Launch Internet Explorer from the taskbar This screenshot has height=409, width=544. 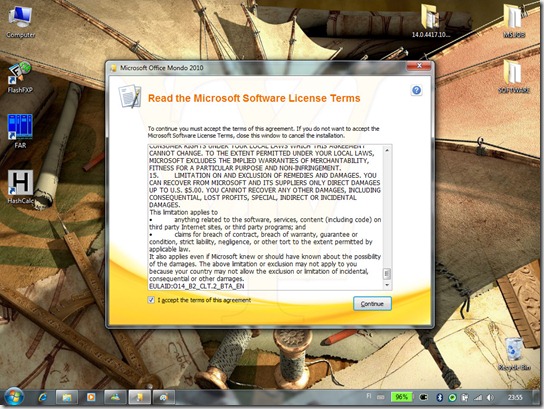click(x=43, y=397)
